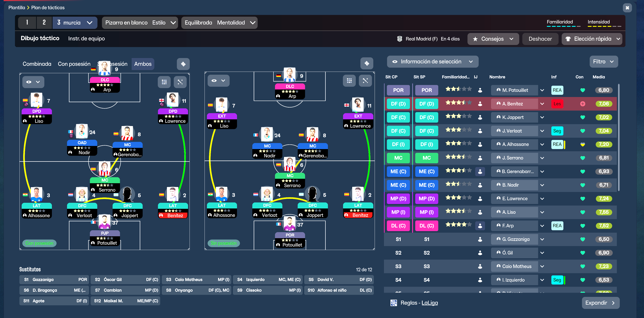Click the Intensidad progress bar

pyautogui.click(x=604, y=26)
